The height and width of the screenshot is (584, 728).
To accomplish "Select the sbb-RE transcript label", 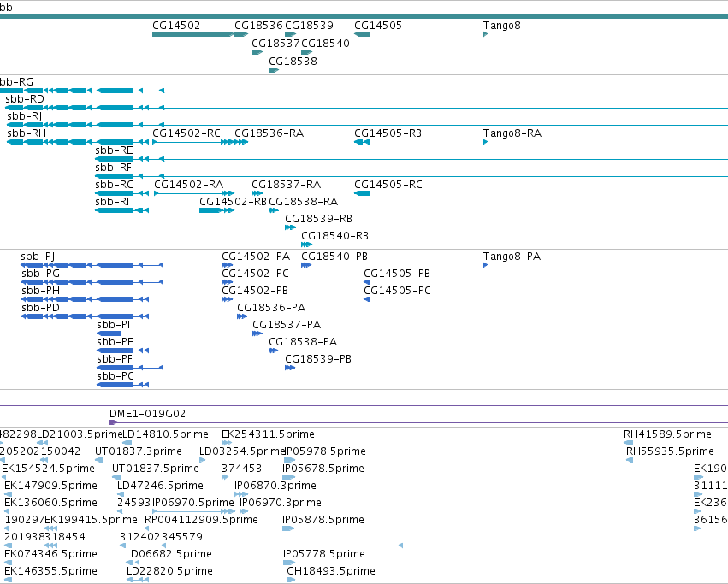I will point(115,150).
